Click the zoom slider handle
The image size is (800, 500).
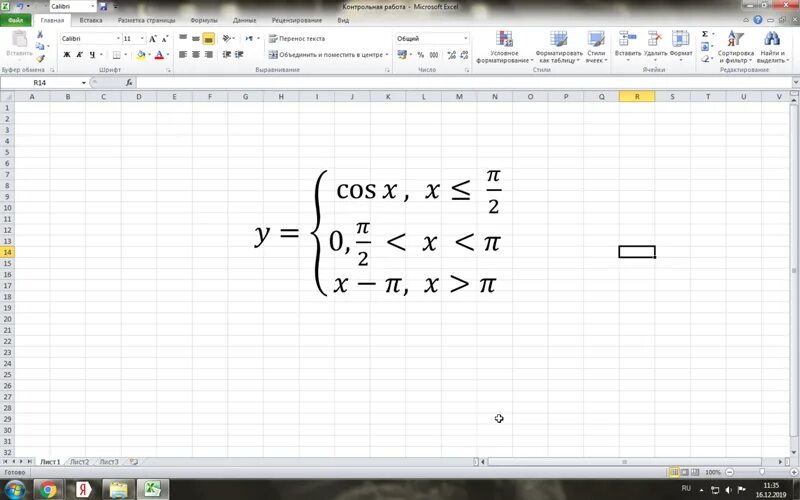pos(762,472)
